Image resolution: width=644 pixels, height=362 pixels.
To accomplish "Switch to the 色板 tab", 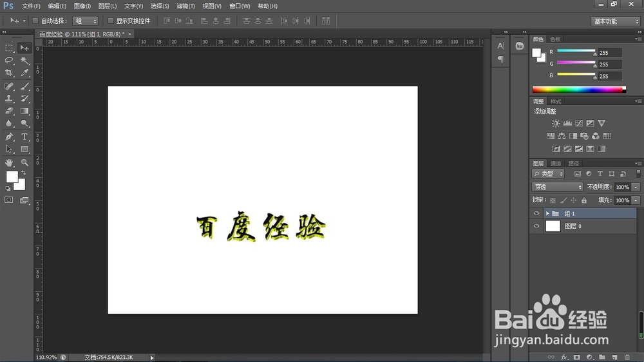I will [x=555, y=39].
